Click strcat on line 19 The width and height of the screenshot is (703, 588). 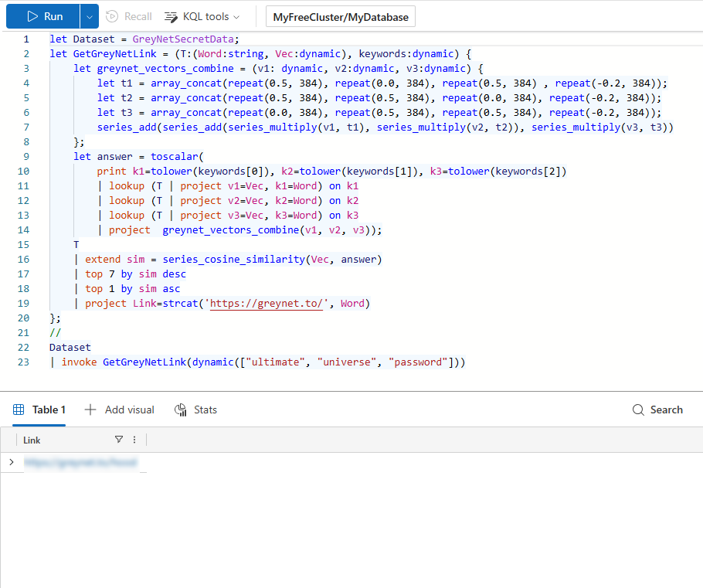(x=180, y=304)
